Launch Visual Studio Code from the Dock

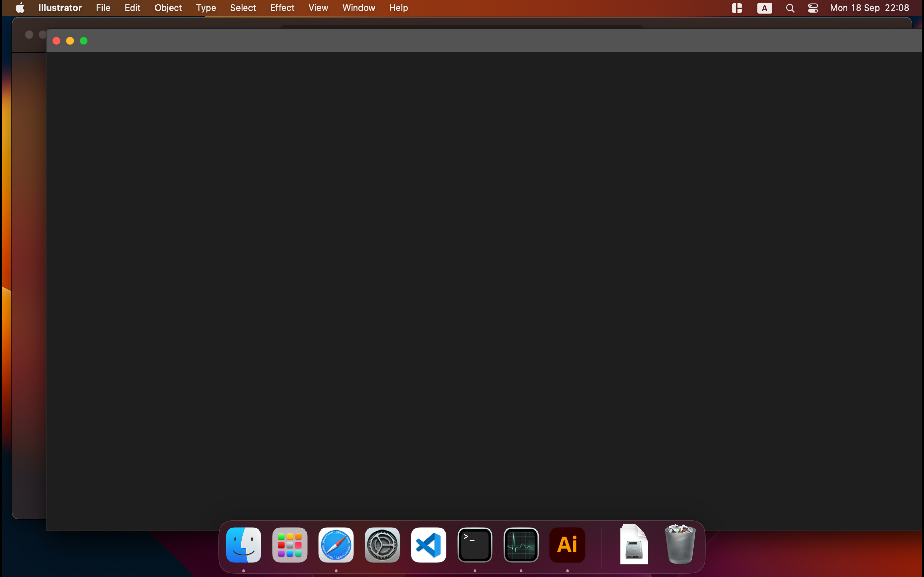pyautogui.click(x=428, y=545)
